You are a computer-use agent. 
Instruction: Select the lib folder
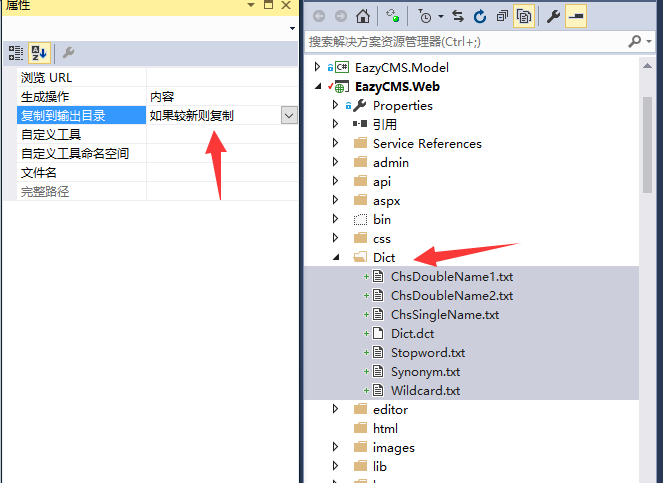tap(380, 467)
